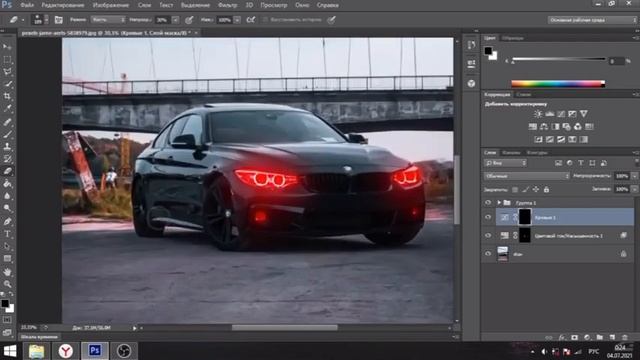Toggle Quick Mask mode
This screenshot has height=360, width=640.
click(x=7, y=320)
